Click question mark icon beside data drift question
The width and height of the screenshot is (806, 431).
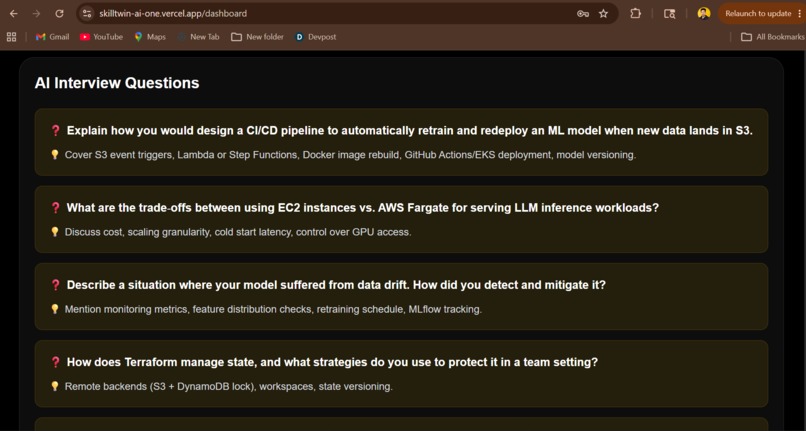(x=56, y=285)
